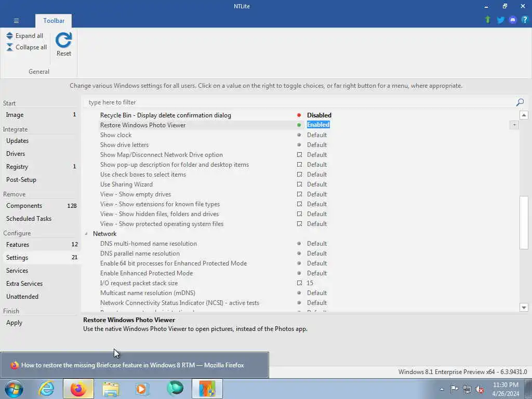This screenshot has width=532, height=399.
Task: Open the hamburger menu in the ribbon
Action: tap(16, 21)
